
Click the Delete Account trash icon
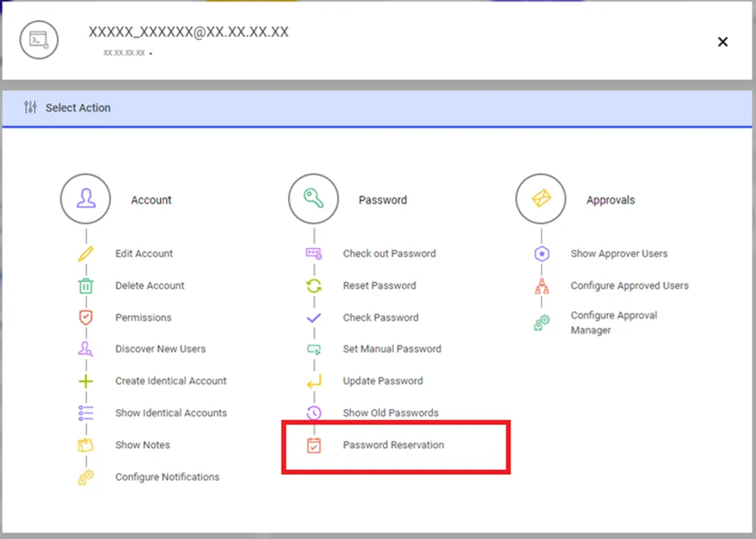86,286
